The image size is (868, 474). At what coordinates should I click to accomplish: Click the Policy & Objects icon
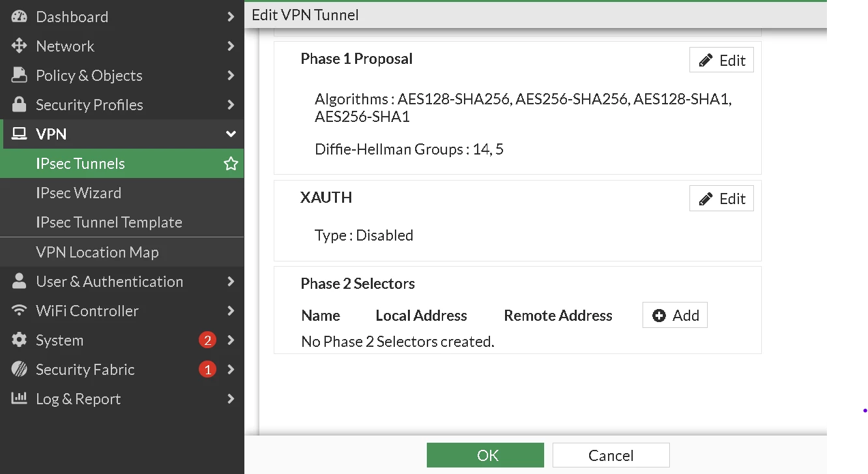click(x=20, y=76)
